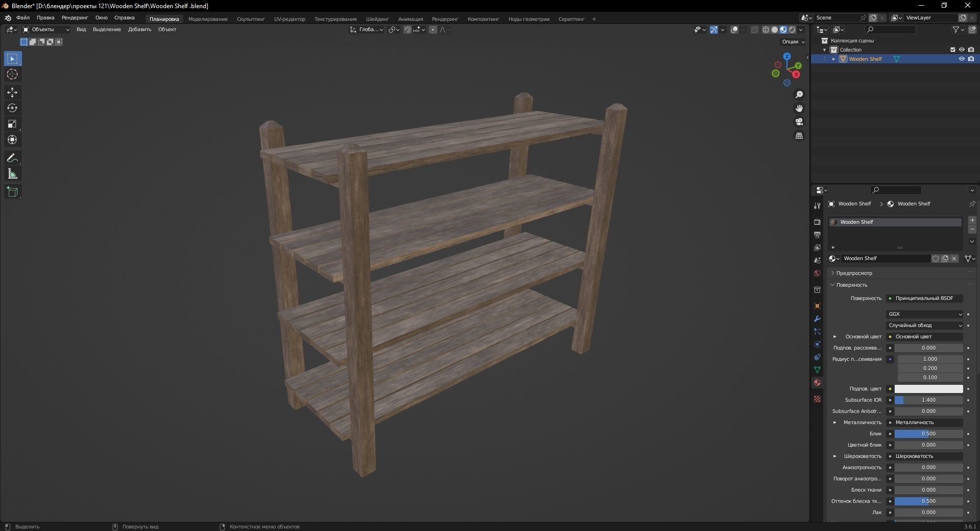Select the Rotate tool
Image resolution: width=980 pixels, height=531 pixels.
tap(12, 108)
